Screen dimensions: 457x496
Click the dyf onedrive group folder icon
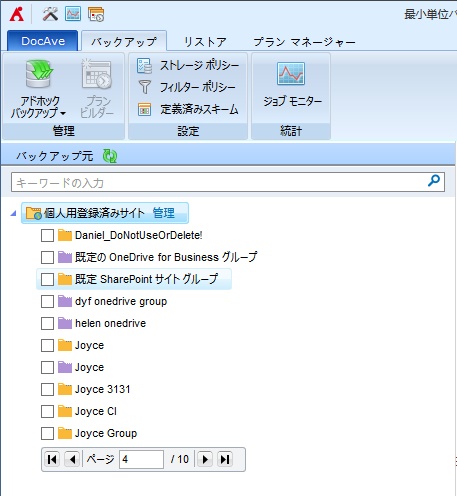(65, 301)
